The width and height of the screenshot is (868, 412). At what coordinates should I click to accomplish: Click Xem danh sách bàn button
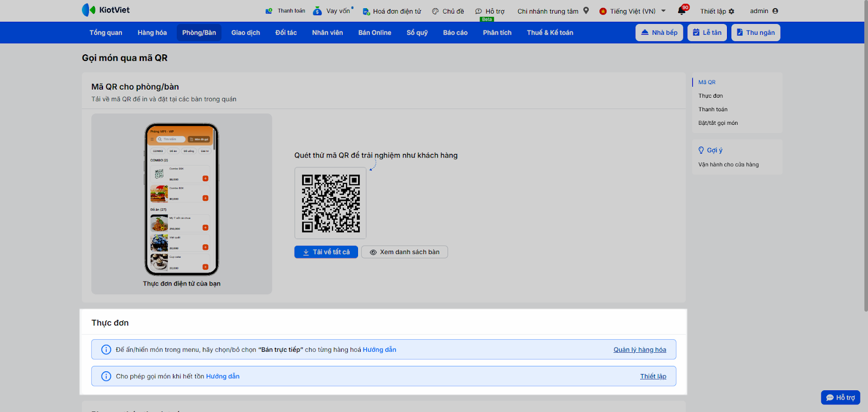404,252
